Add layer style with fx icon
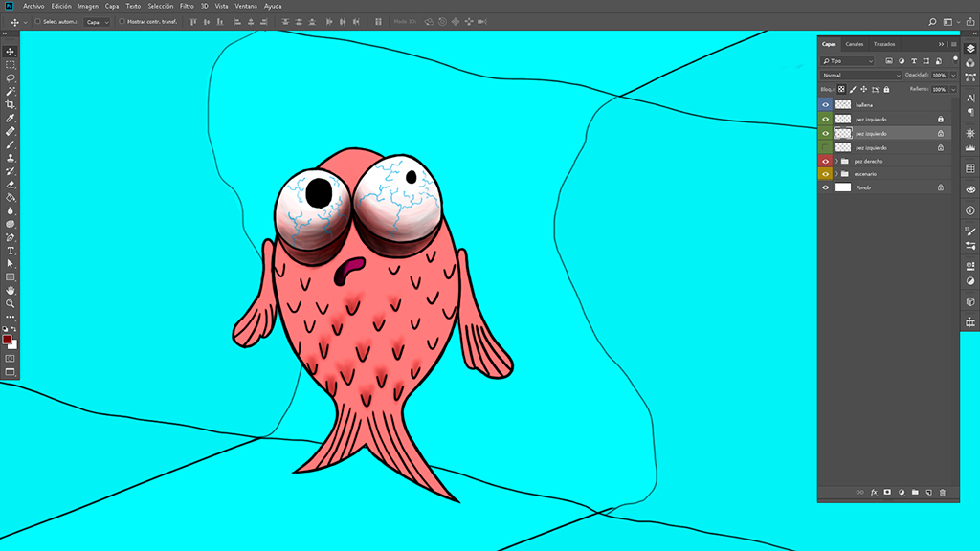 tap(874, 492)
